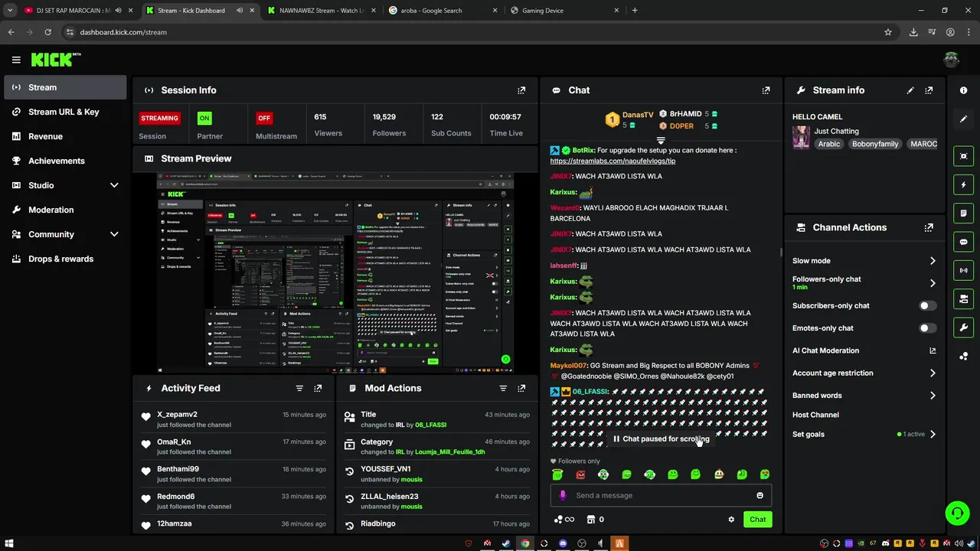This screenshot has width=980, height=551.
Task: Pop out the Session Info panel
Action: click(521, 90)
